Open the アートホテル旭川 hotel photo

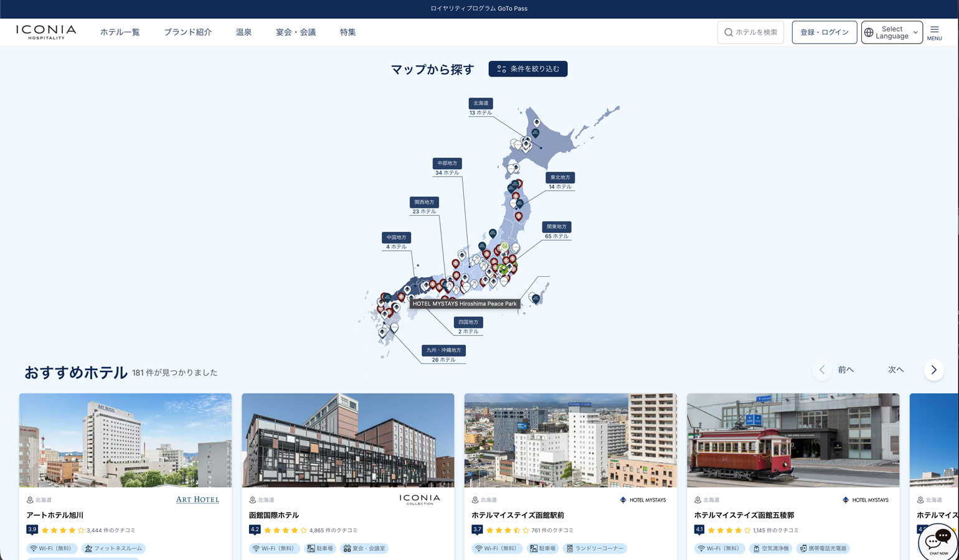pyautogui.click(x=125, y=441)
